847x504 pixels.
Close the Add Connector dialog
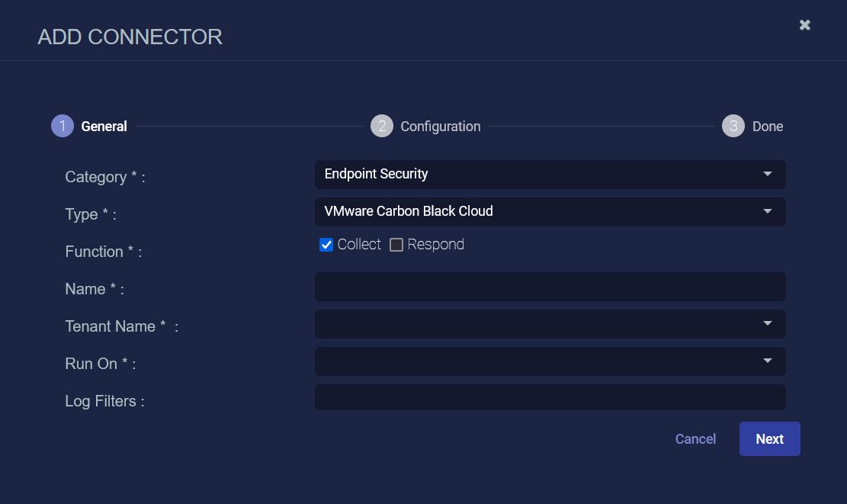point(805,25)
